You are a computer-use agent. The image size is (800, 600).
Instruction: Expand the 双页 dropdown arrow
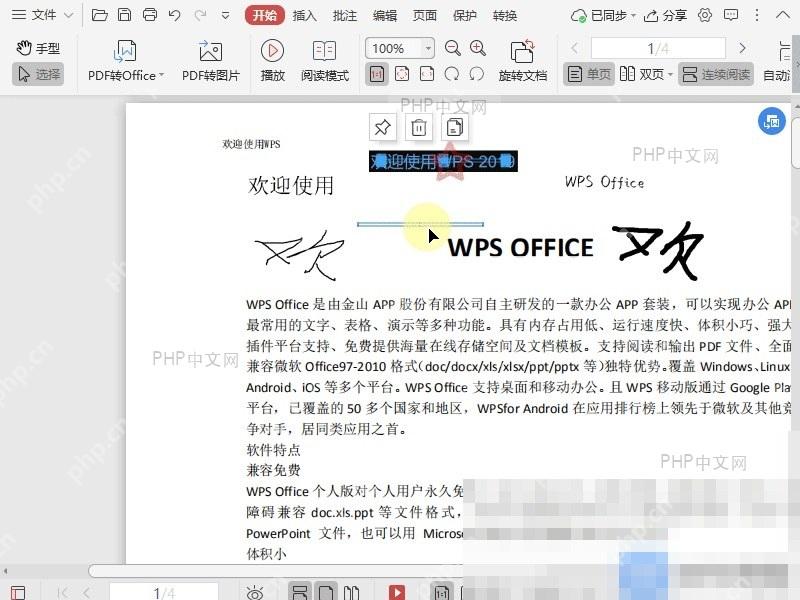point(670,75)
